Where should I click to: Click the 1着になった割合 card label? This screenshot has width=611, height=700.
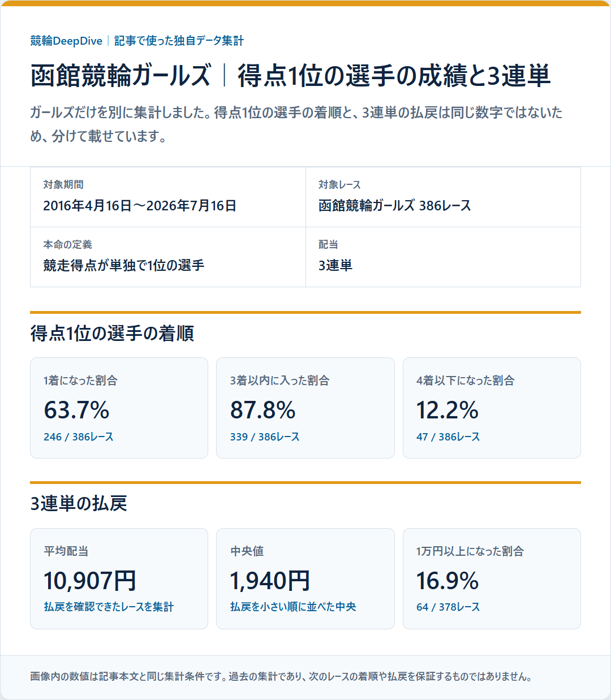(80, 381)
